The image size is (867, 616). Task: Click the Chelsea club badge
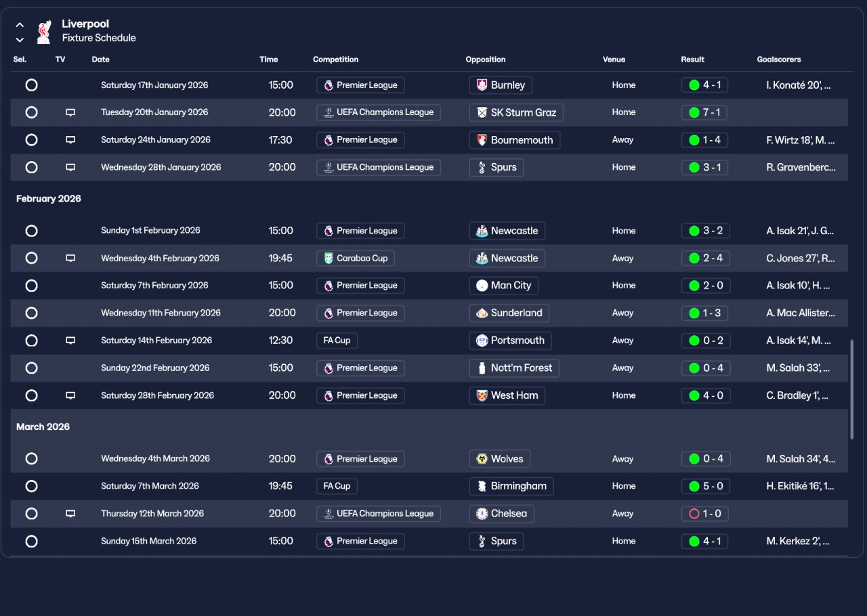click(482, 514)
